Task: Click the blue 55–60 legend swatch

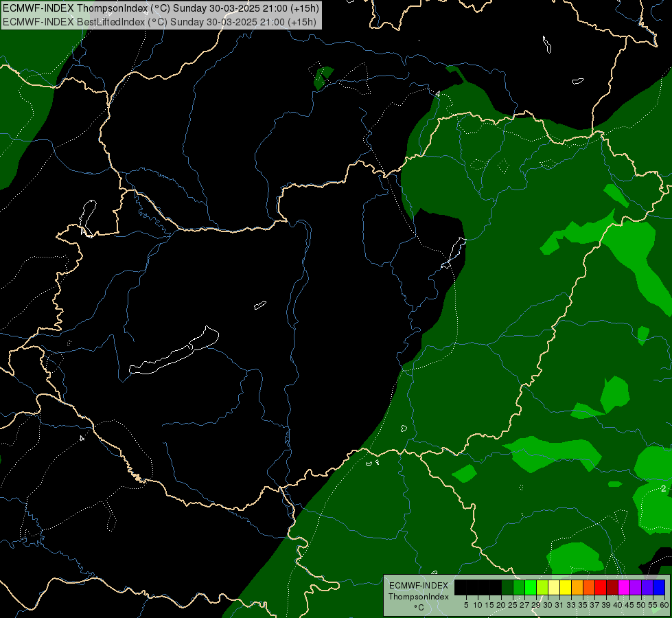Action: point(659,587)
